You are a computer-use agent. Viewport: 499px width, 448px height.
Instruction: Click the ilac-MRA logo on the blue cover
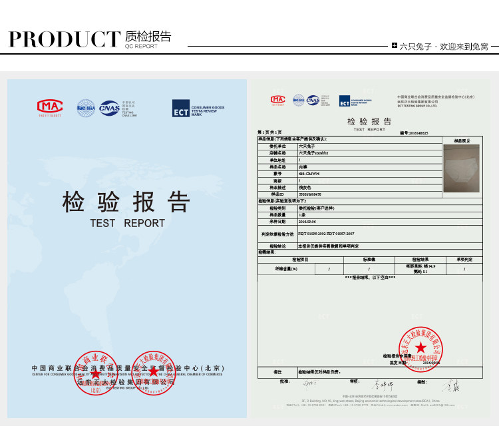[86, 108]
